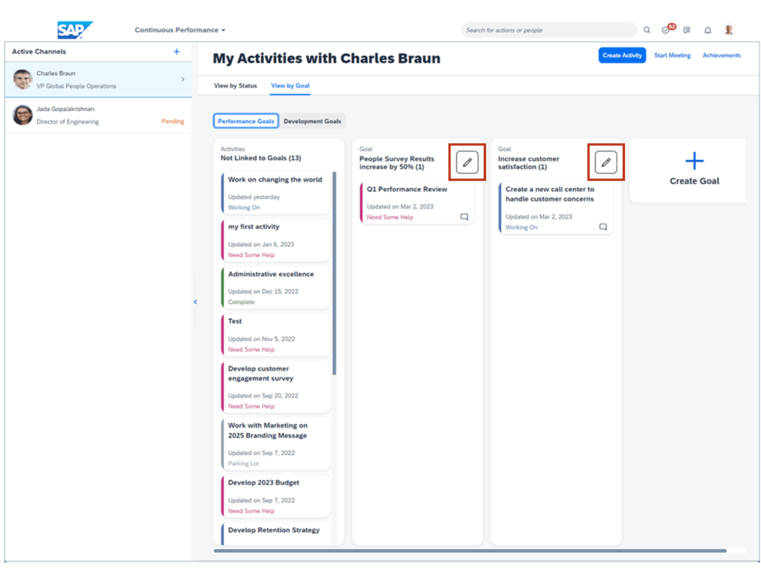Add a new active channel with plus icon
Image resolution: width=761 pixels, height=577 pixels.
[177, 52]
